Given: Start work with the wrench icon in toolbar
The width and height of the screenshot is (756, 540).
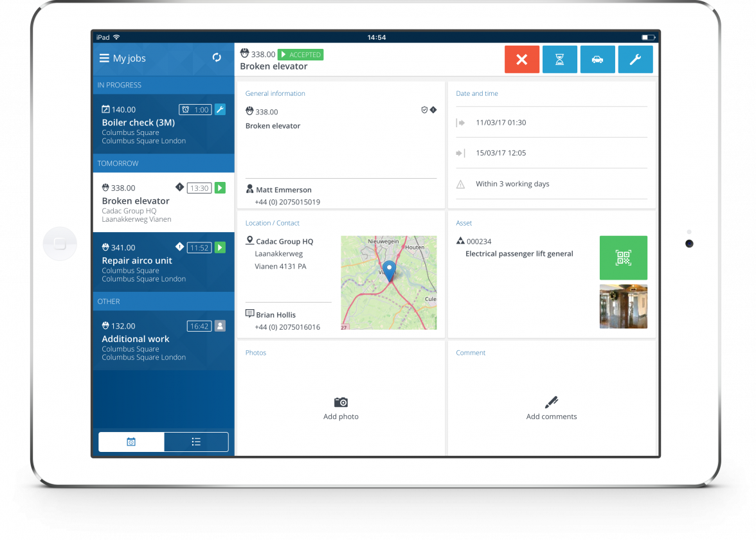Looking at the screenshot, I should [x=635, y=59].
